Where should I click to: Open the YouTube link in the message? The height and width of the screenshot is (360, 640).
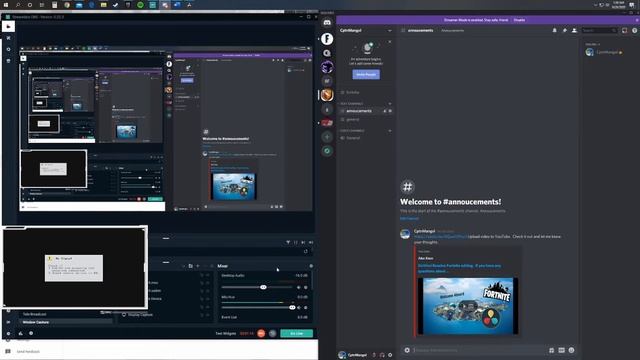[x=440, y=236]
